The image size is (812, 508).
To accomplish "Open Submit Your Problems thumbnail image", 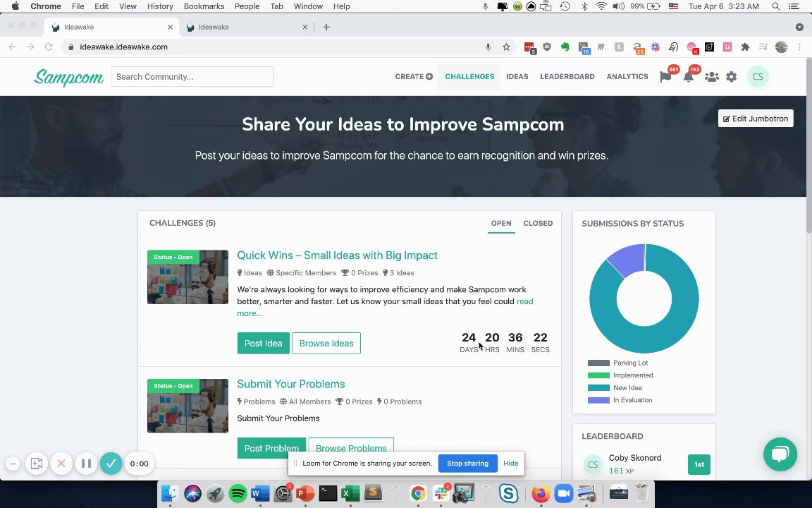I will tap(187, 406).
